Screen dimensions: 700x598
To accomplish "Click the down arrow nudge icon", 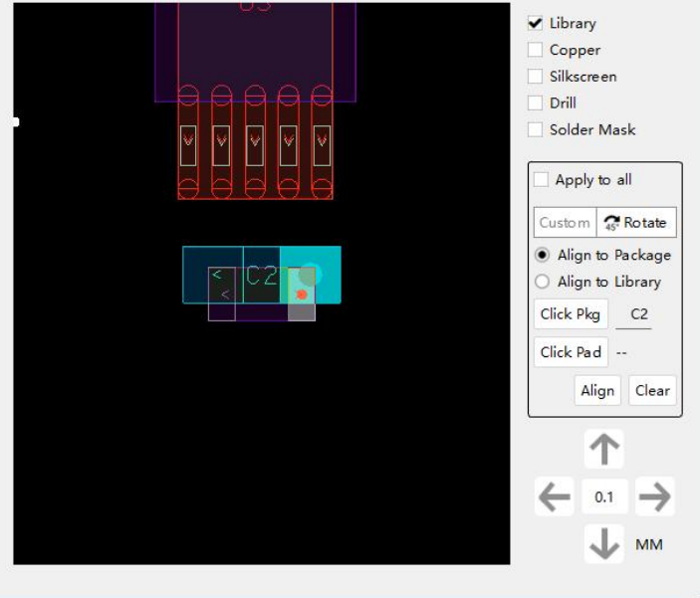I will 604,543.
